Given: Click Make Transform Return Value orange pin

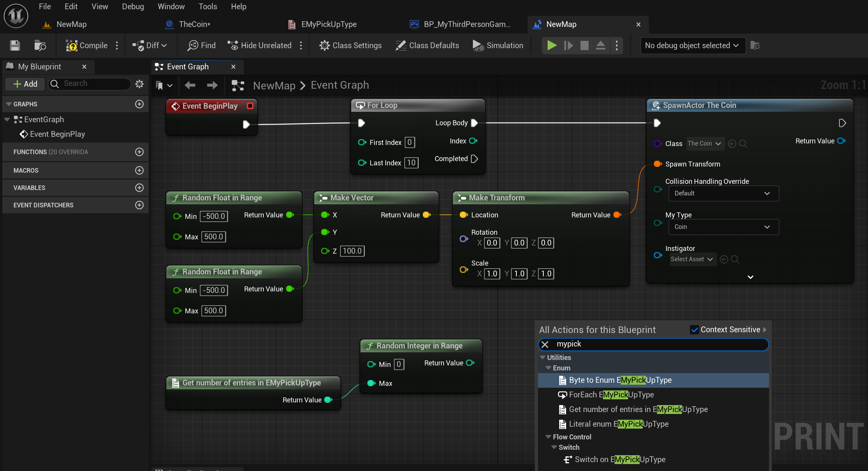Looking at the screenshot, I should (x=617, y=215).
